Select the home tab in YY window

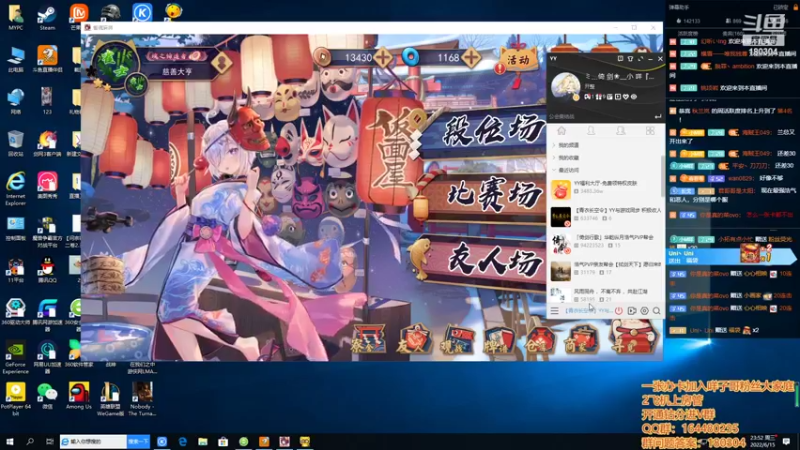(561, 131)
